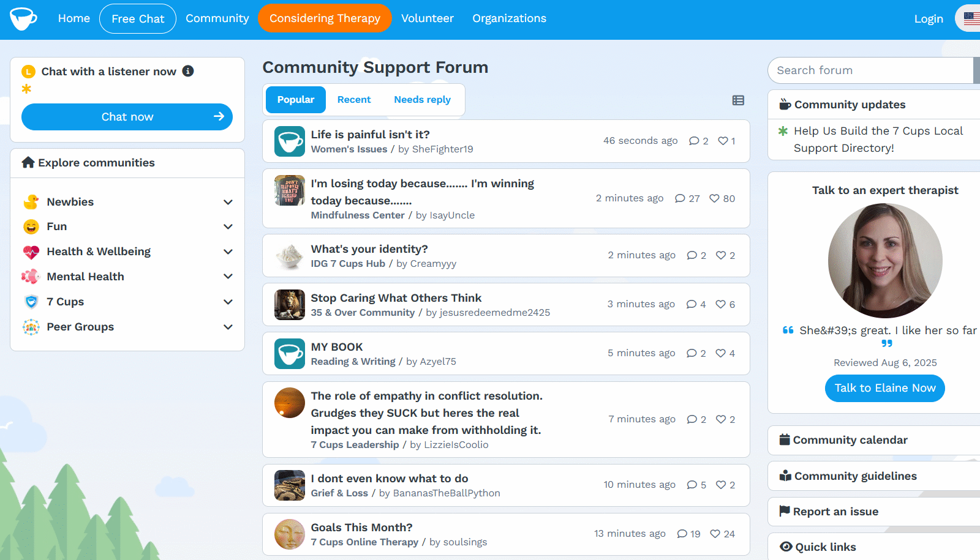Switch to the Popular tab
This screenshot has width=980, height=560.
[295, 100]
